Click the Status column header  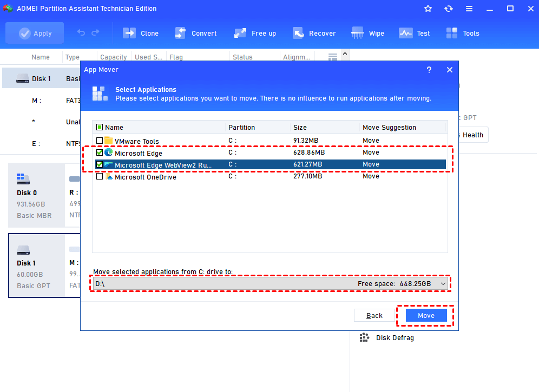[242, 57]
